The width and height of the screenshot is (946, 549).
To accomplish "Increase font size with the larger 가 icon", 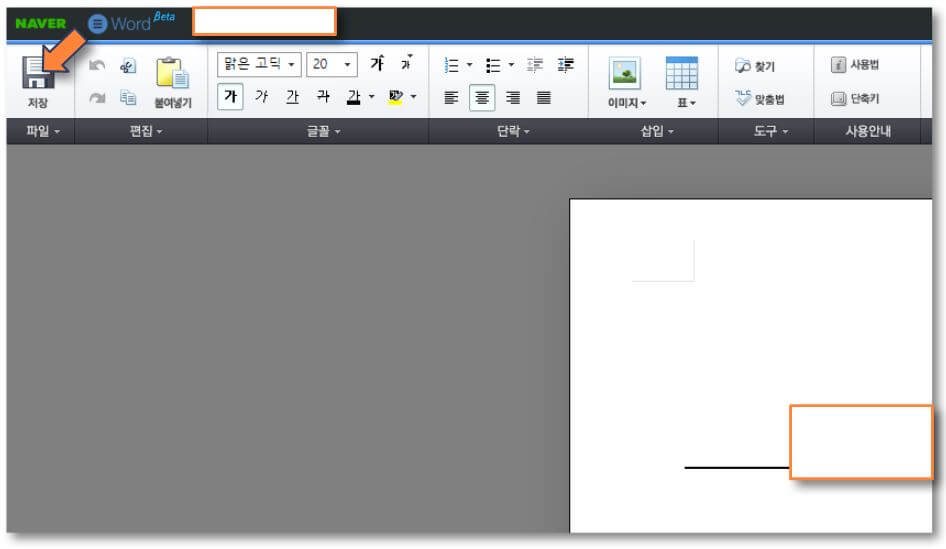I will click(x=378, y=63).
